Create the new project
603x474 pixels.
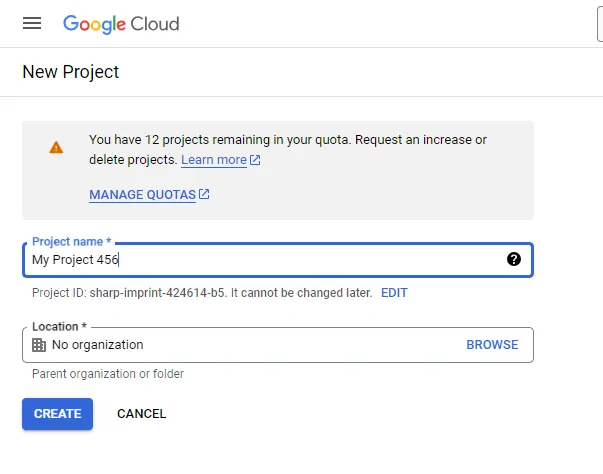pos(57,414)
